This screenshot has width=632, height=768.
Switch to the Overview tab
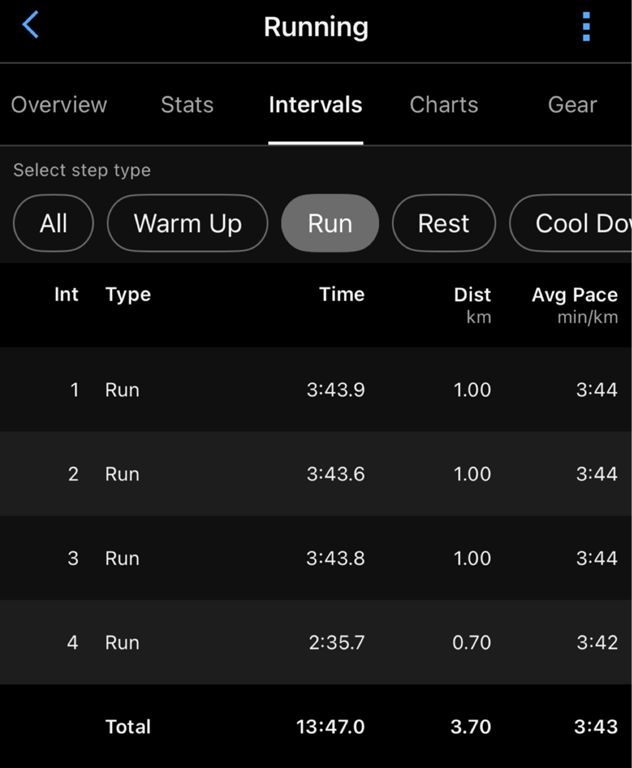click(x=59, y=105)
